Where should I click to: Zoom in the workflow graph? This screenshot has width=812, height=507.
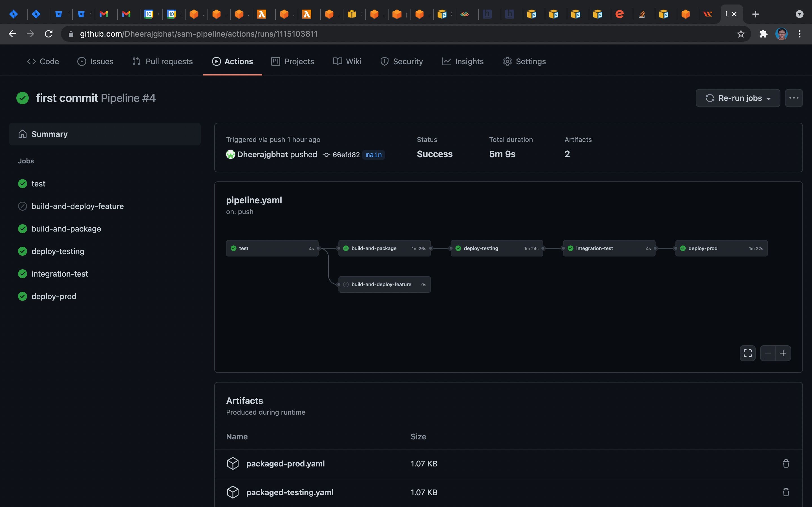coord(783,353)
